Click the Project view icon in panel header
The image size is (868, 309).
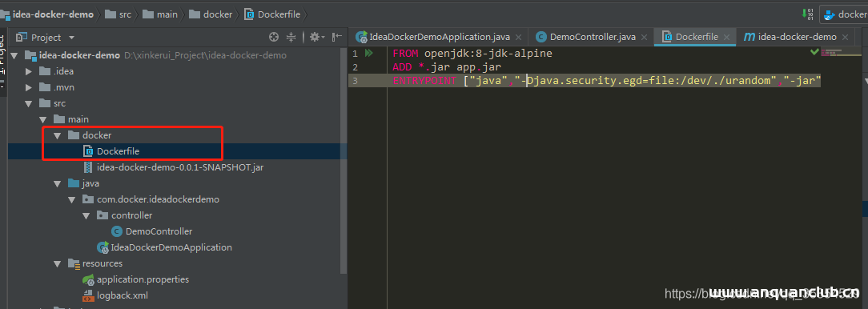coord(22,37)
